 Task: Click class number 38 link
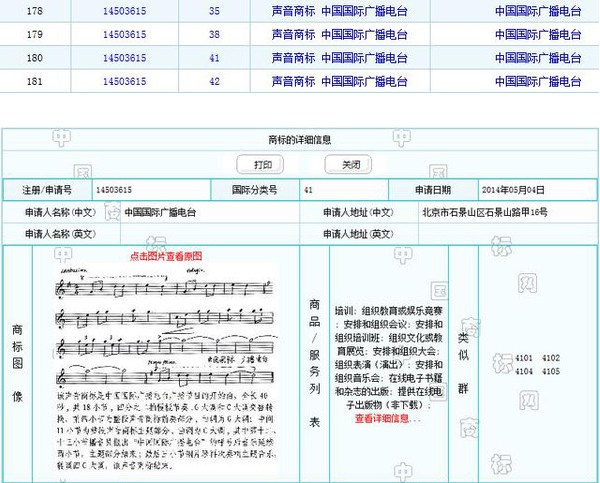214,34
